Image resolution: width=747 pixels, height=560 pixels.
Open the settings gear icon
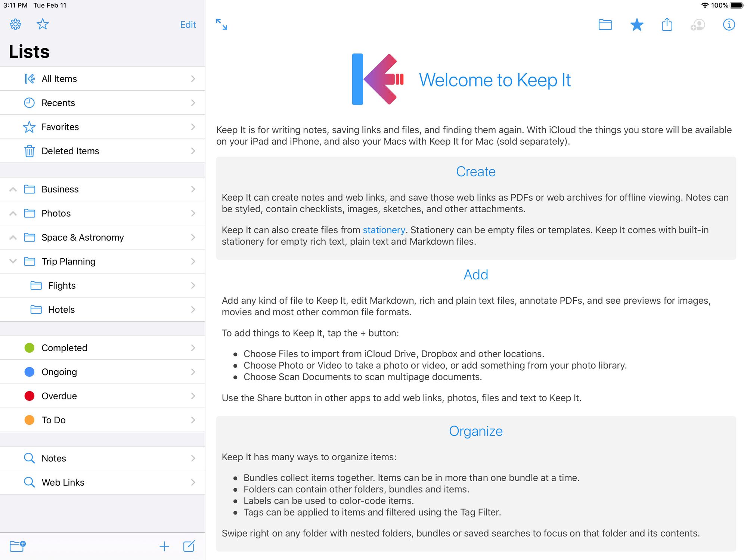[x=15, y=24]
